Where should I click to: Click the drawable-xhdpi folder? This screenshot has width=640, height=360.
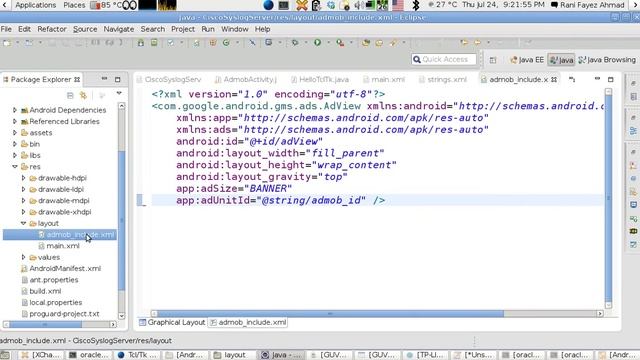coord(60,212)
